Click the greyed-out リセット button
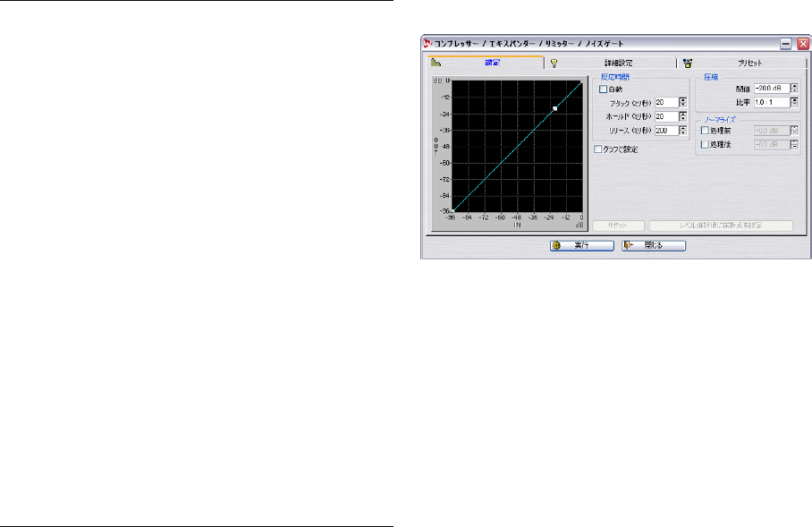The width and height of the screenshot is (812, 527). [618, 226]
